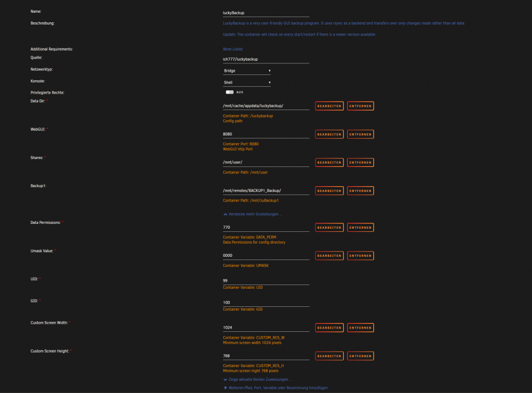The width and height of the screenshot is (532, 393).
Task: Click 'Container Variable: UID' text
Action: [x=243, y=288]
